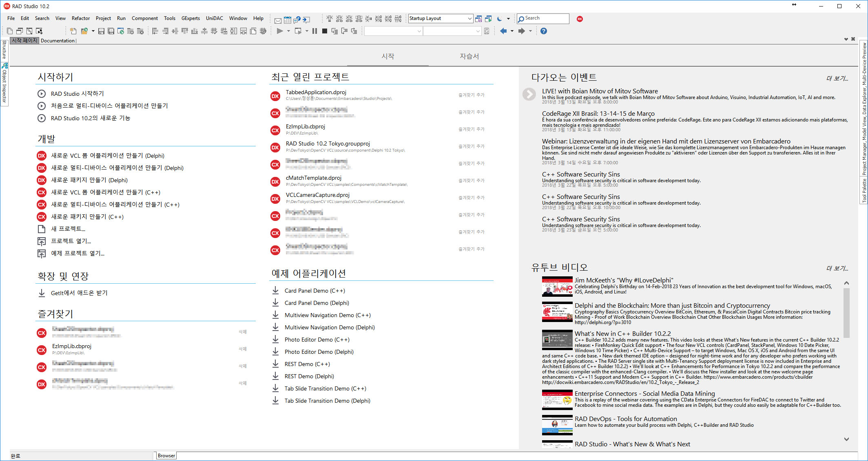Click Run Until Return debug icon
This screenshot has height=461, width=868.
[x=354, y=31]
